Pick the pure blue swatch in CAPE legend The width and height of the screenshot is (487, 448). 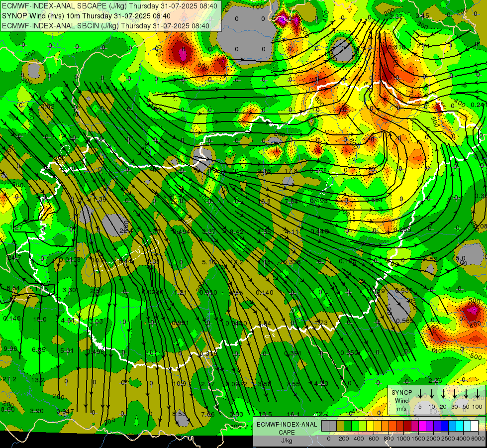tap(445, 426)
